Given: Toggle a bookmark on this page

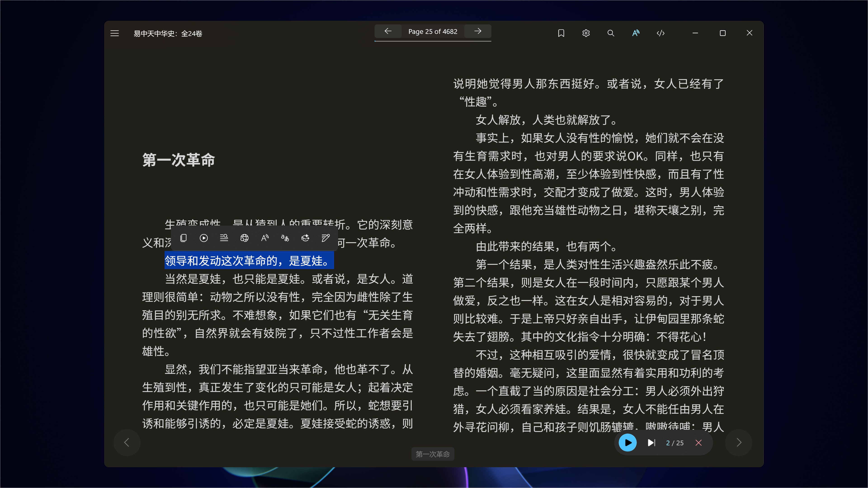Looking at the screenshot, I should 561,33.
